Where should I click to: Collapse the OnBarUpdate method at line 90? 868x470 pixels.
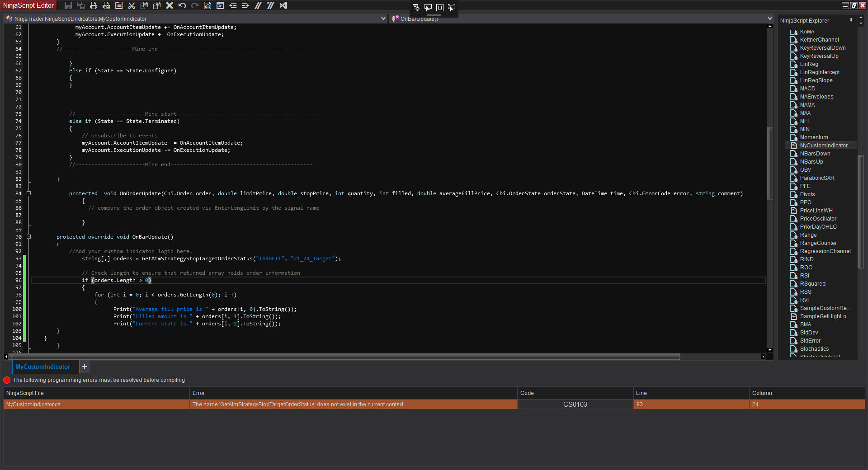pyautogui.click(x=28, y=237)
